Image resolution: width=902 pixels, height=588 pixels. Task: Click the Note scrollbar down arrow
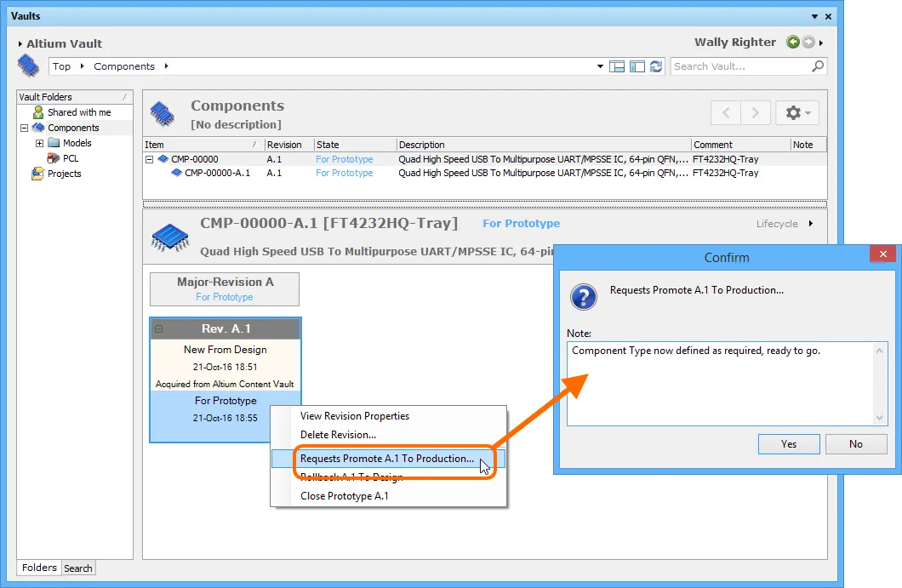(879, 418)
